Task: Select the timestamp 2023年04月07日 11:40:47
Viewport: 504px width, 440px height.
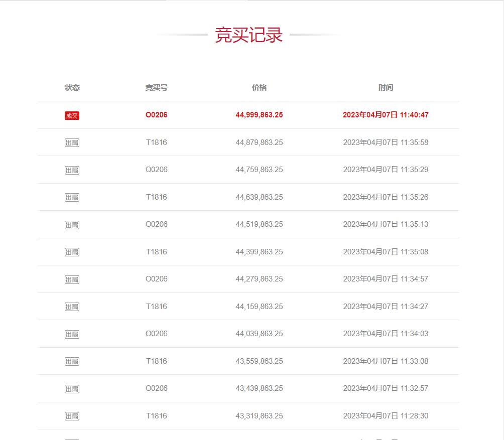Action: click(386, 115)
